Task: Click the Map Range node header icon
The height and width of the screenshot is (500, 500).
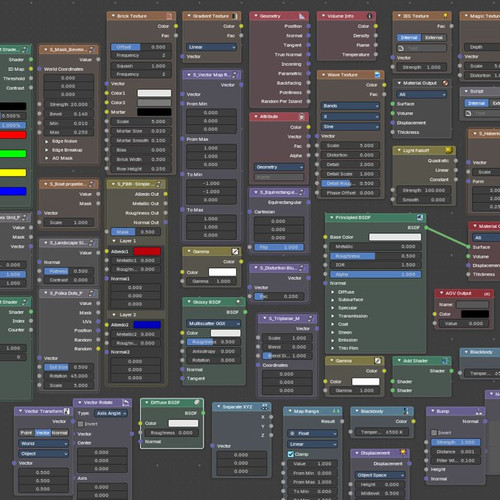Action: (336, 411)
